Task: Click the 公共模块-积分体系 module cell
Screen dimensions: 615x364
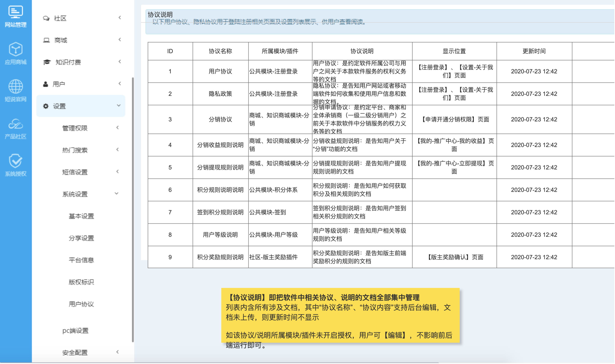Action: tap(280, 190)
